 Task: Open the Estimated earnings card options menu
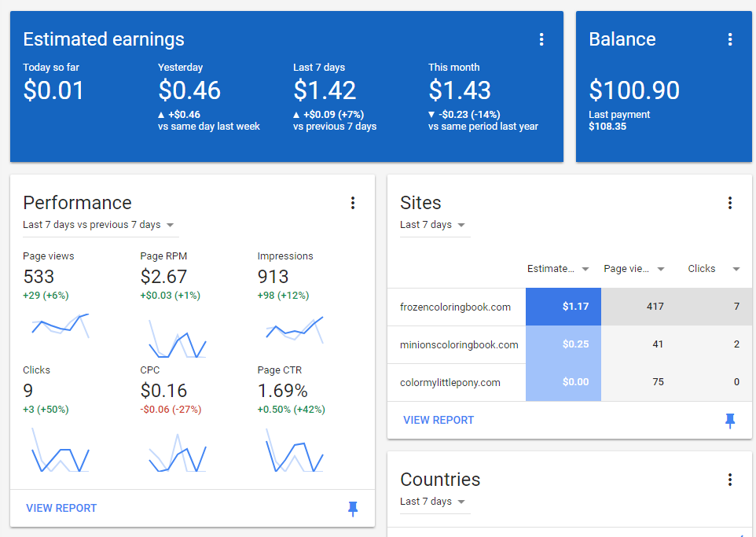tap(541, 39)
